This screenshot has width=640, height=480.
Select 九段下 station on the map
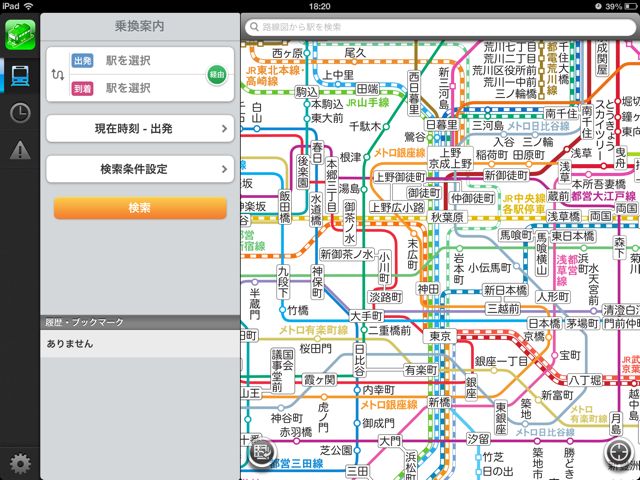pos(283,282)
